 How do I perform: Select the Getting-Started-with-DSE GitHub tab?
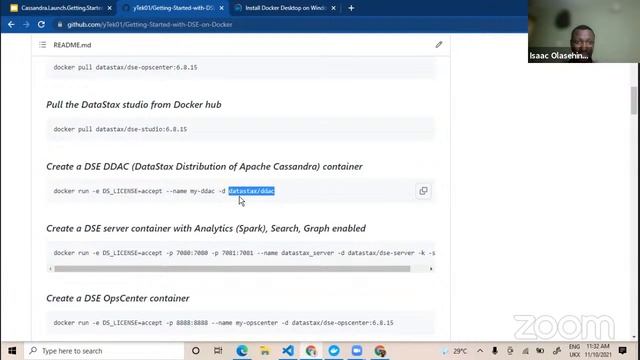[173, 8]
